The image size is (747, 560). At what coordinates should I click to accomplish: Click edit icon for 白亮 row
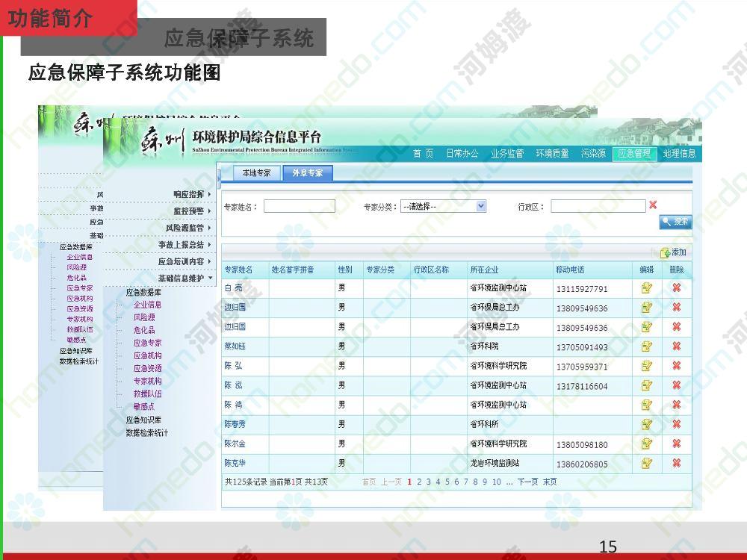(x=647, y=288)
